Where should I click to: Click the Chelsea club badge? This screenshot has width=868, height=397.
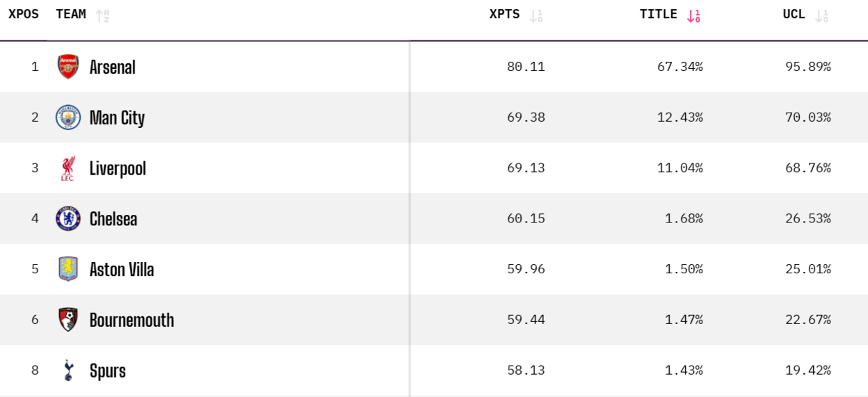coord(68,219)
